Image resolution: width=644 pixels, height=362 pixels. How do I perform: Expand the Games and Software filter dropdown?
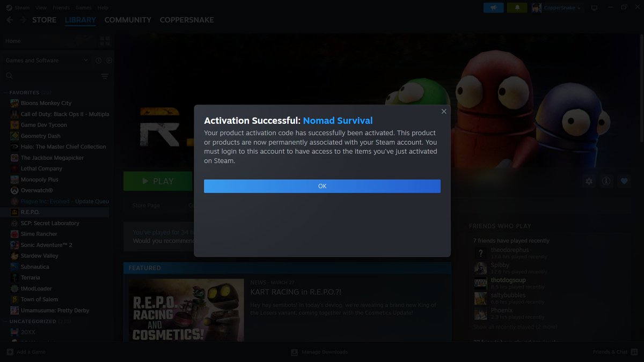pyautogui.click(x=47, y=61)
